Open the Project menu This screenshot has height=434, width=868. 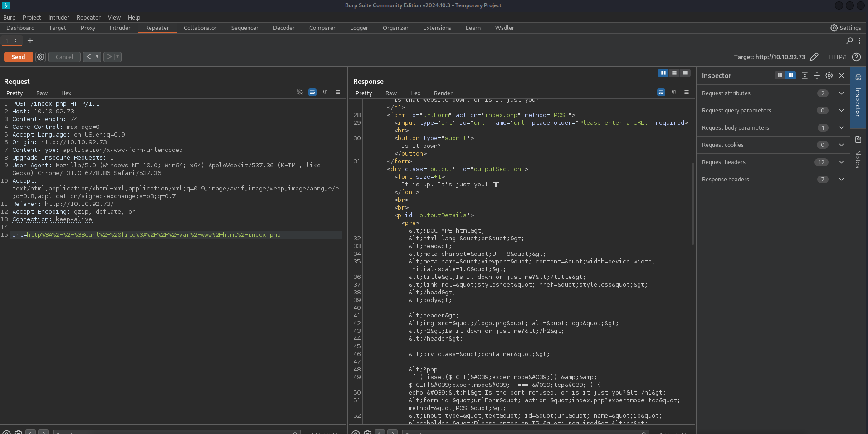(x=32, y=17)
